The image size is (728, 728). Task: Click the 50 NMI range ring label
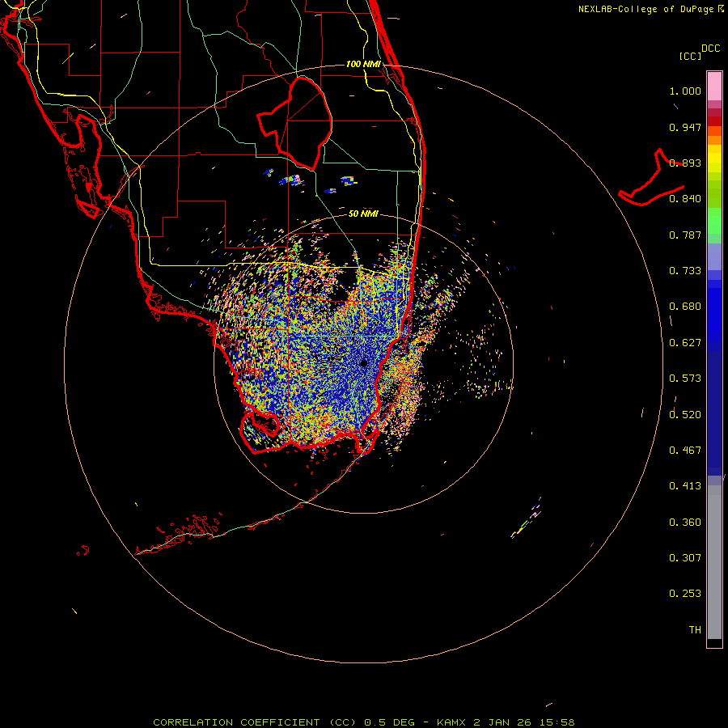pyautogui.click(x=363, y=214)
